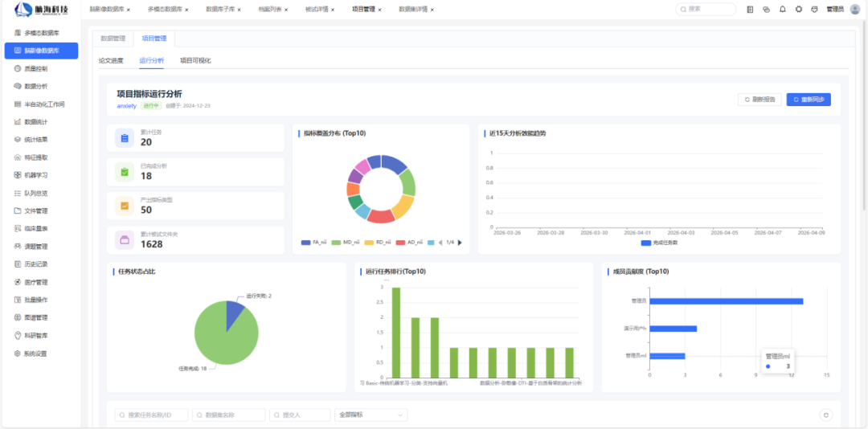Click the 产出指标类型 orange chart icon
The height and width of the screenshot is (429, 868).
[x=125, y=206]
